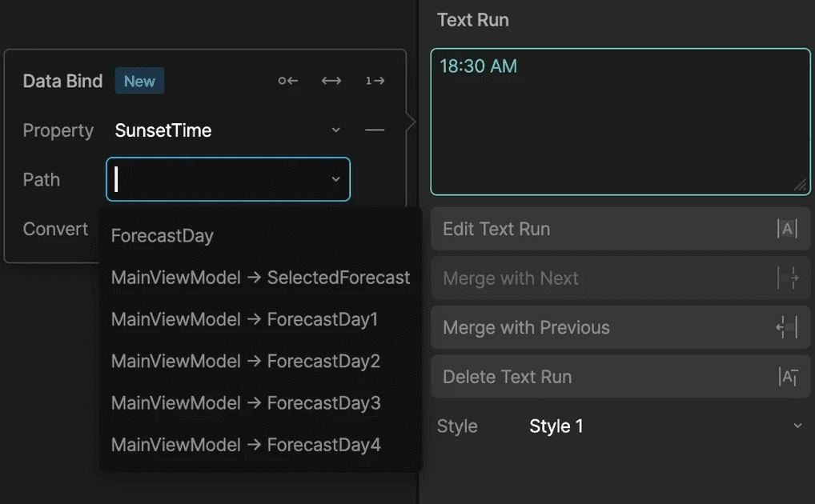The image size is (815, 504).
Task: Select ForecastDay from the path list
Action: pyautogui.click(x=163, y=236)
